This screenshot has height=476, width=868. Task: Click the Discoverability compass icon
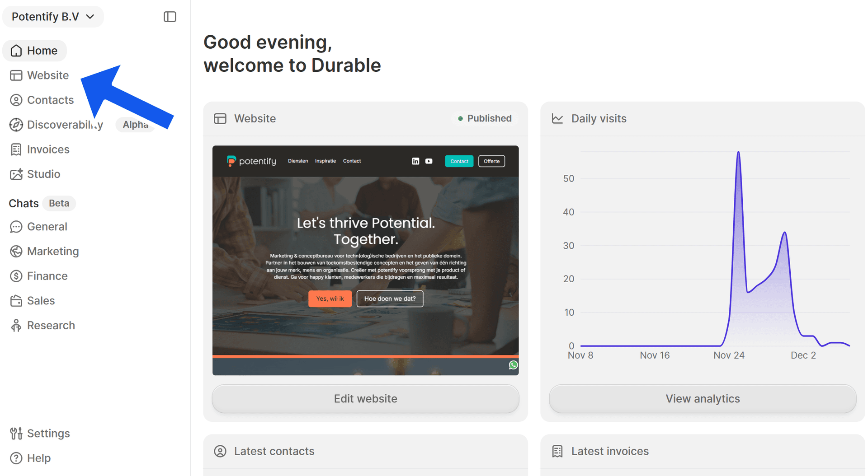tap(16, 125)
